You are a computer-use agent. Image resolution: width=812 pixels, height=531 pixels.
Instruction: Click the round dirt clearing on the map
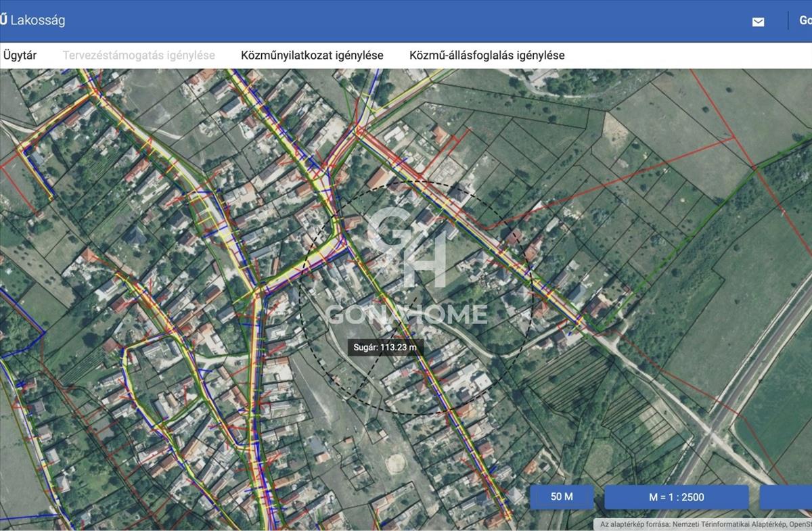395,463
